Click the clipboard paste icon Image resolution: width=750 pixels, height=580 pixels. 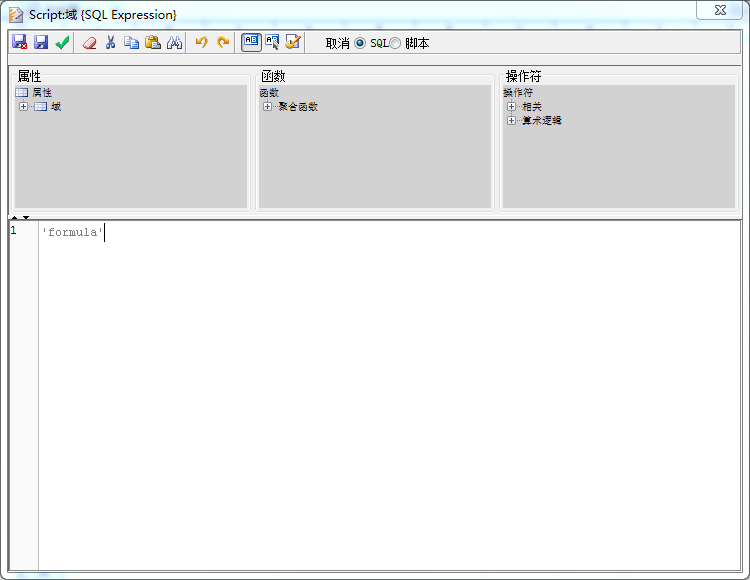(153, 43)
